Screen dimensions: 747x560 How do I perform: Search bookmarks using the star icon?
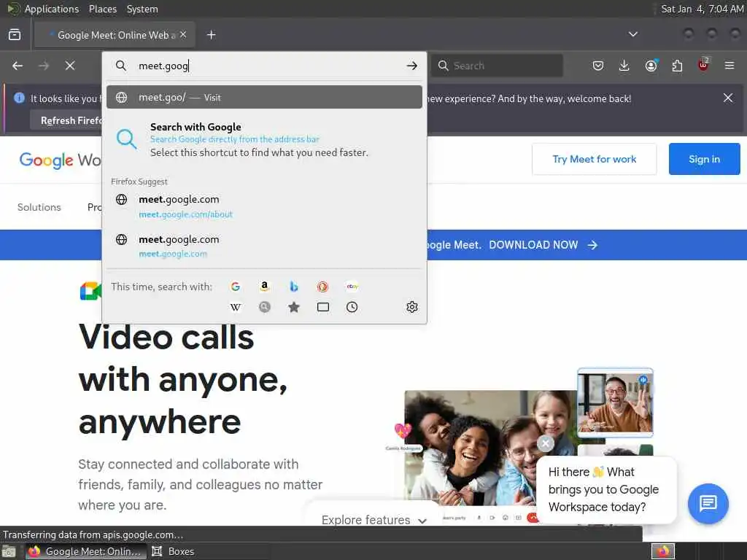(294, 307)
